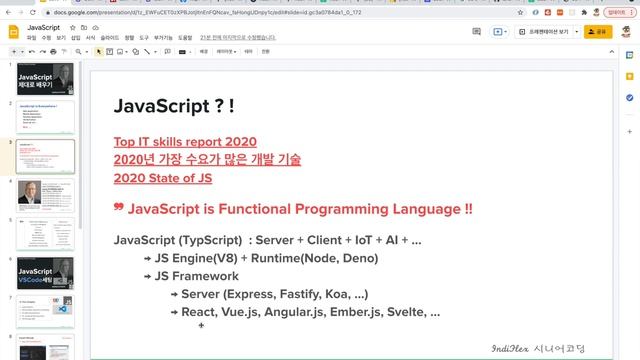Select the text box tool
Viewport: 640px width, 360px height.
[x=110, y=52]
